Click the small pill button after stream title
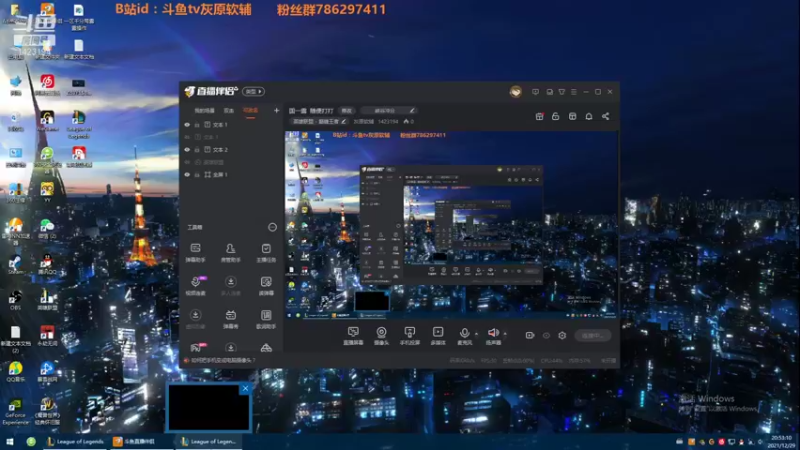Viewport: 800px width, 450px height. pos(346,110)
